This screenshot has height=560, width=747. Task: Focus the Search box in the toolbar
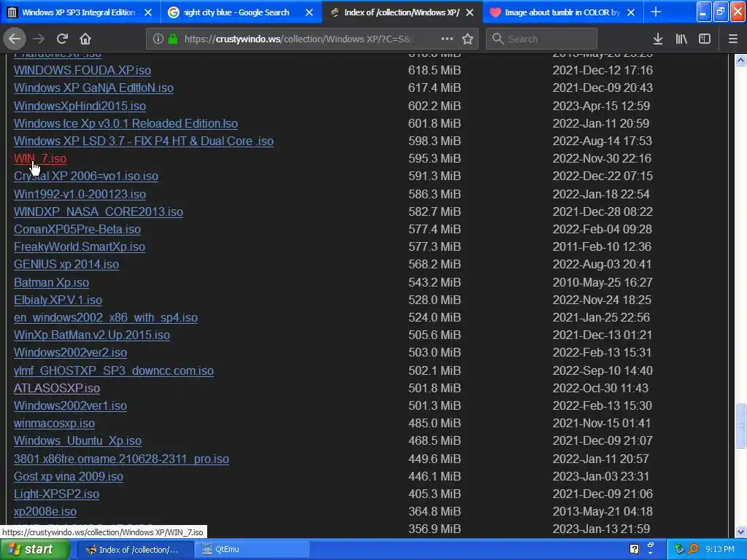pyautogui.click(x=542, y=39)
